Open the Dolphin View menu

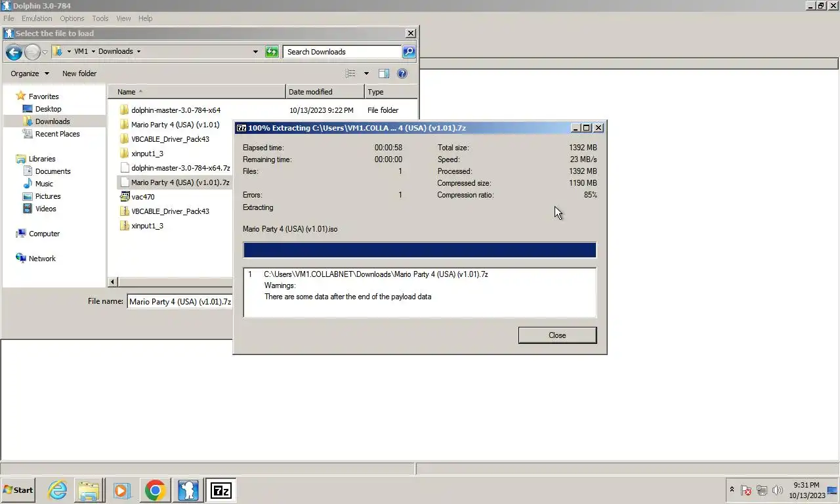[x=123, y=18]
